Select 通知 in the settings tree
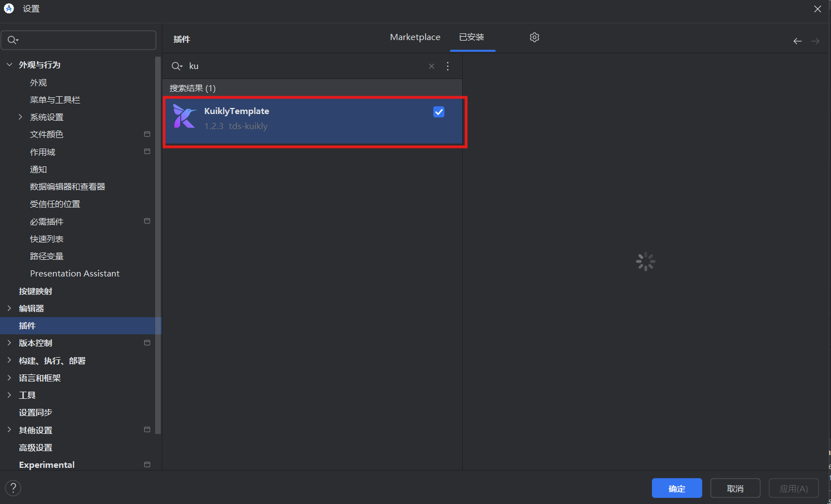 click(38, 169)
